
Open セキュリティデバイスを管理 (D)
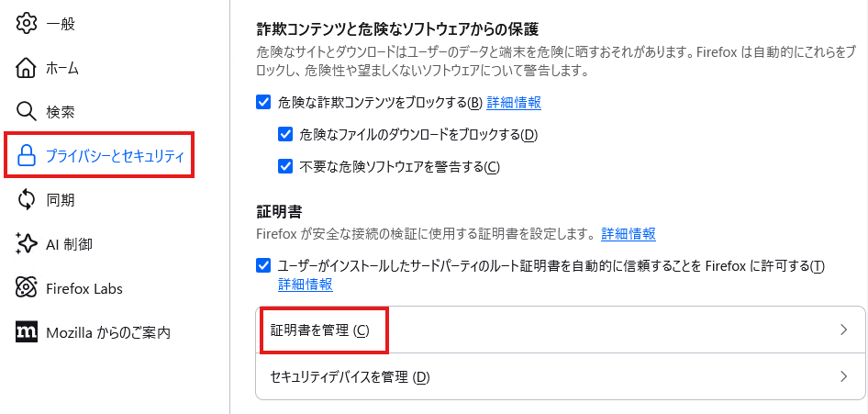[x=561, y=377]
